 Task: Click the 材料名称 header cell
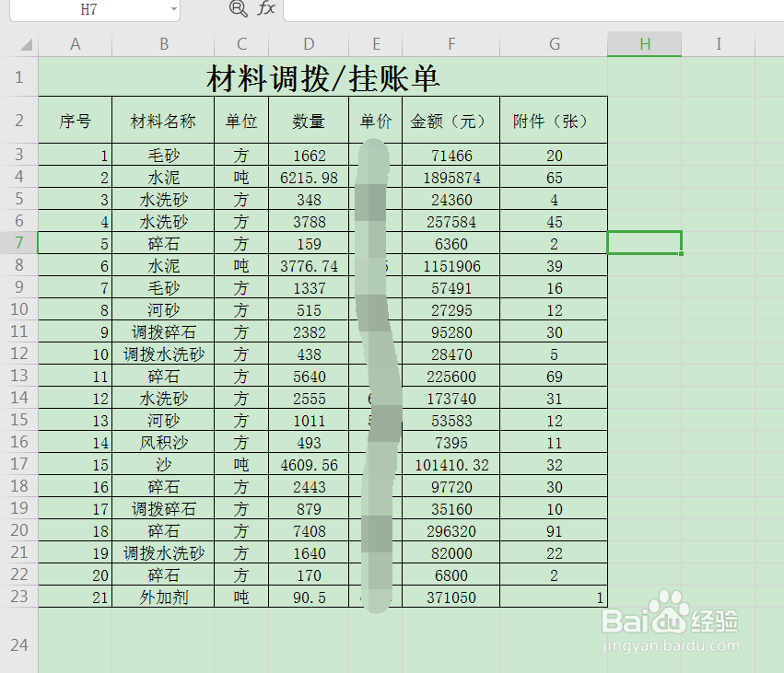pyautogui.click(x=163, y=121)
